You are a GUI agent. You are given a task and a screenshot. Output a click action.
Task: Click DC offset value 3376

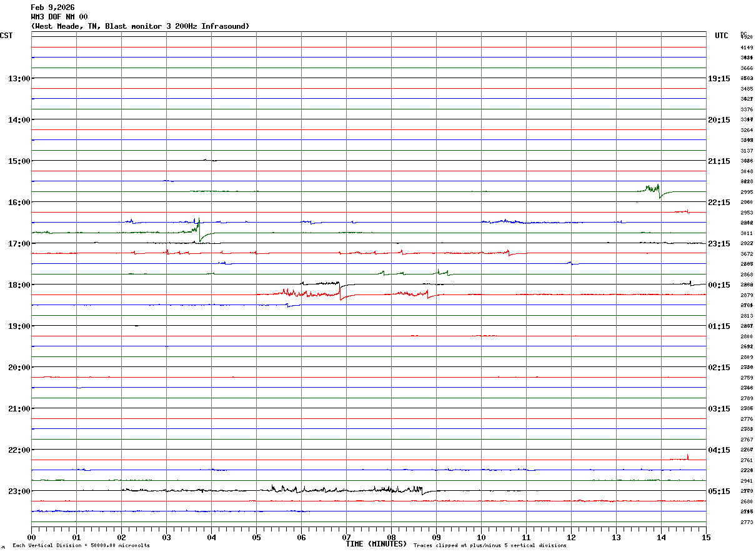click(x=747, y=109)
